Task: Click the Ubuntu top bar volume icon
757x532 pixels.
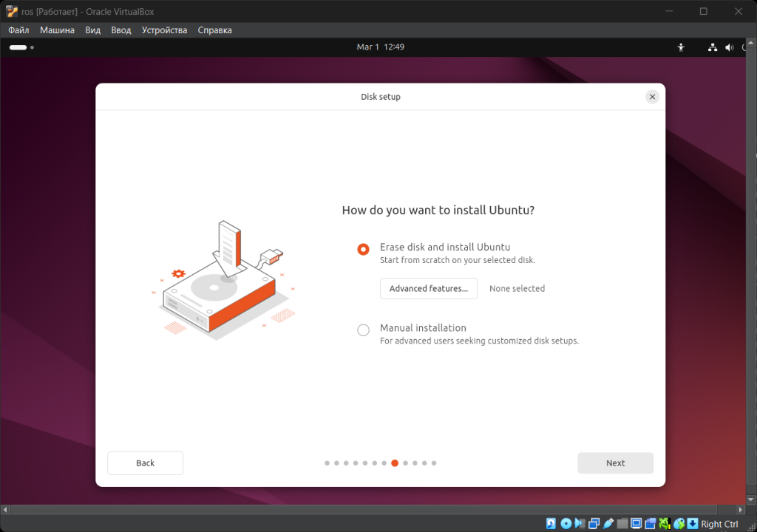Action: click(730, 47)
